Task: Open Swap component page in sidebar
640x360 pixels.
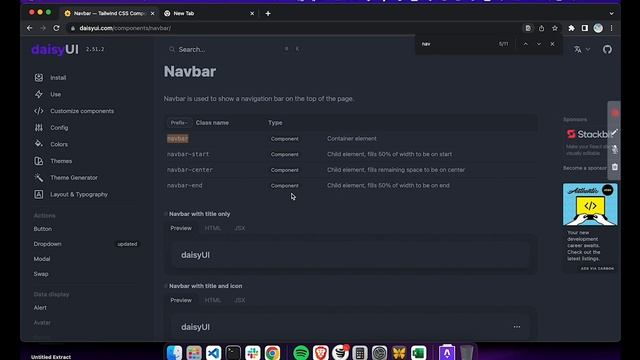Action: click(41, 274)
